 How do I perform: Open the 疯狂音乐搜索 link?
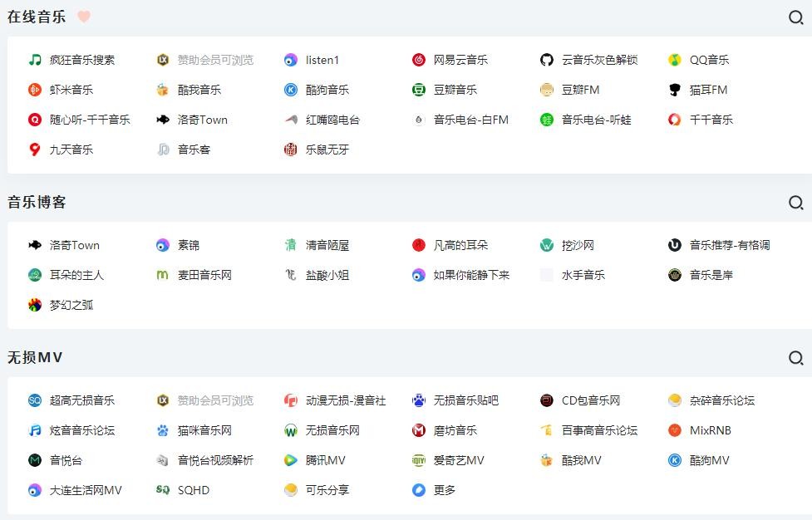coord(82,60)
